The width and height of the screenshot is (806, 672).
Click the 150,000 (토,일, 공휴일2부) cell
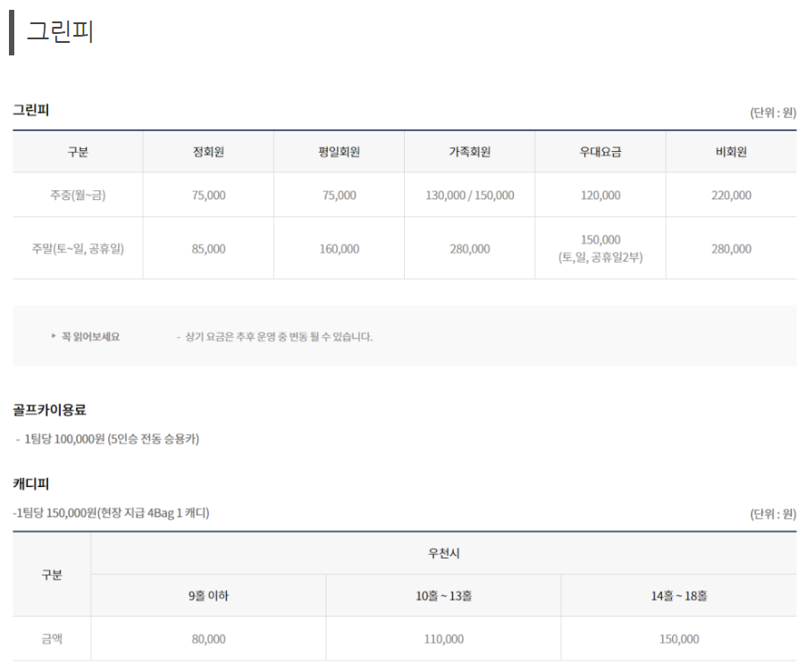point(600,248)
